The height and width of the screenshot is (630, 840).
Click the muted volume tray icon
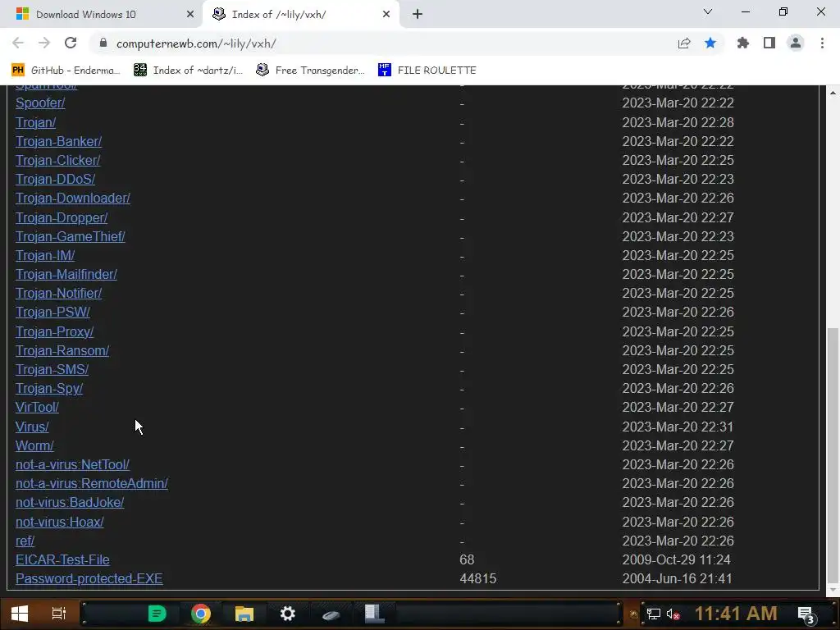(x=673, y=614)
